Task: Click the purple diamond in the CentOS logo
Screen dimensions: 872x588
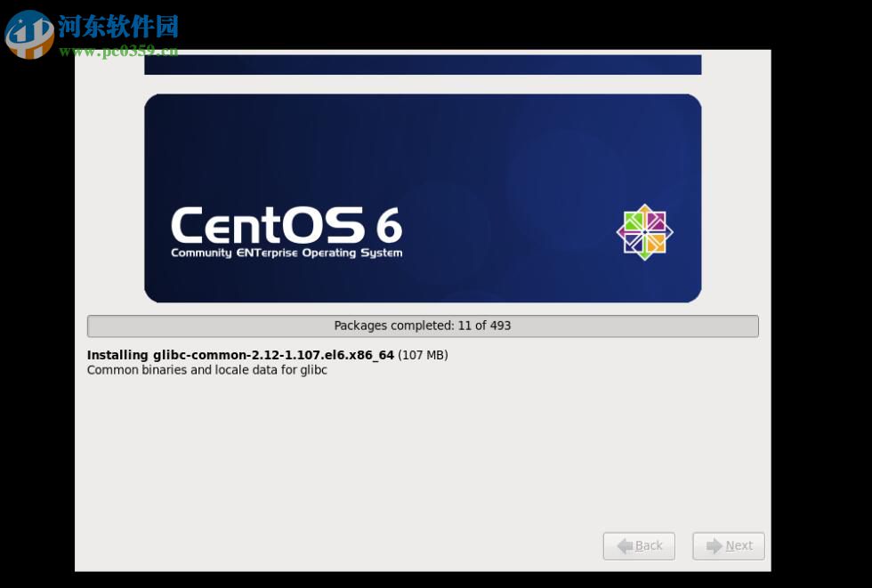Action: tap(656, 221)
